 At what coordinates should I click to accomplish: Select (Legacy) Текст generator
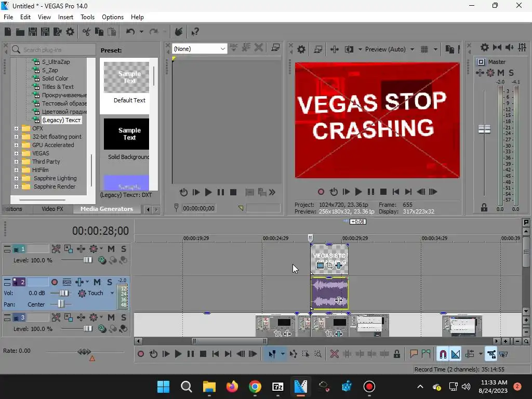tap(61, 120)
